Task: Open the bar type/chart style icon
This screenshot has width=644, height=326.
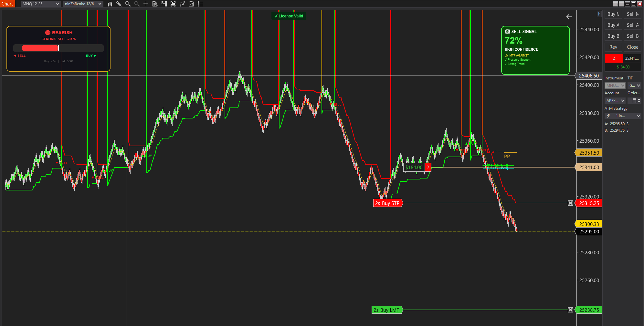Action: (x=110, y=4)
